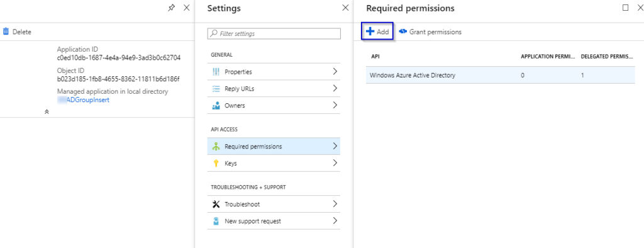Screen dimensions: 644x248
Task: Click the Managed application in local directory label
Action: [113, 91]
